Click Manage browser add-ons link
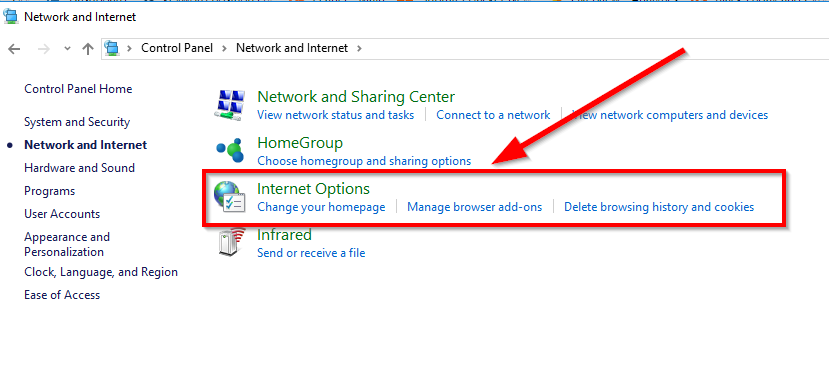 pos(474,207)
